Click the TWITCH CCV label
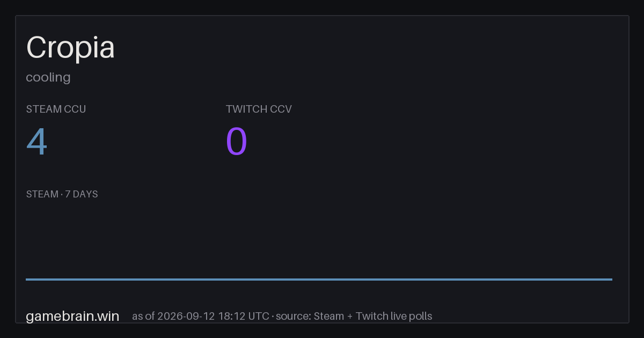 tap(259, 109)
